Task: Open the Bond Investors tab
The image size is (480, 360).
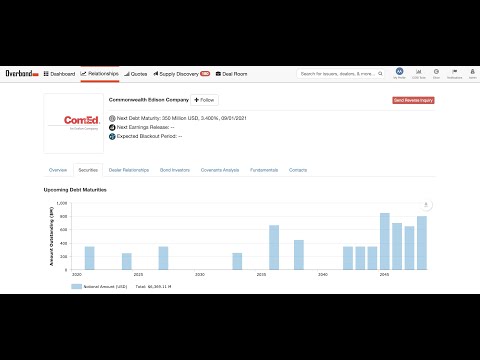Action: click(175, 170)
